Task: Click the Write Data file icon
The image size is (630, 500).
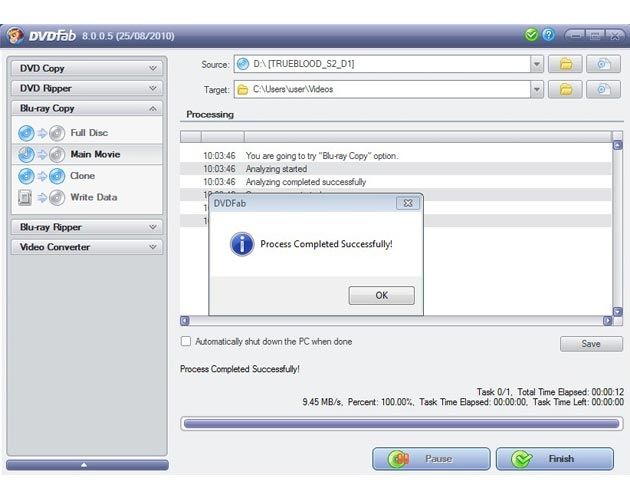Action: coord(25,197)
